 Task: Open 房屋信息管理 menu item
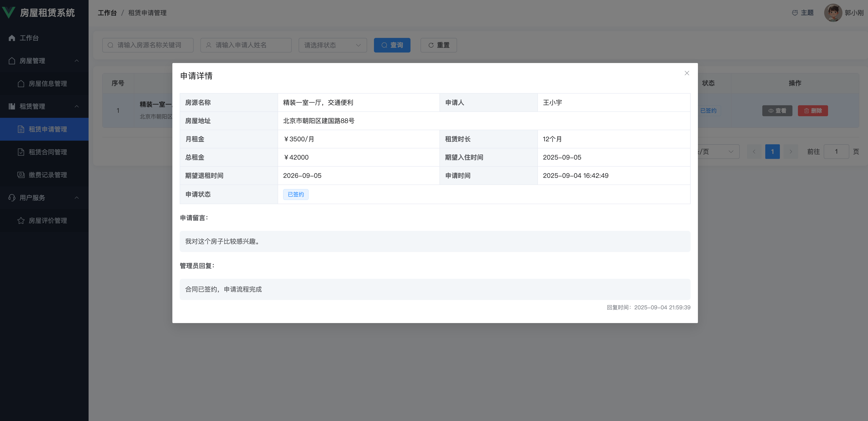47,84
